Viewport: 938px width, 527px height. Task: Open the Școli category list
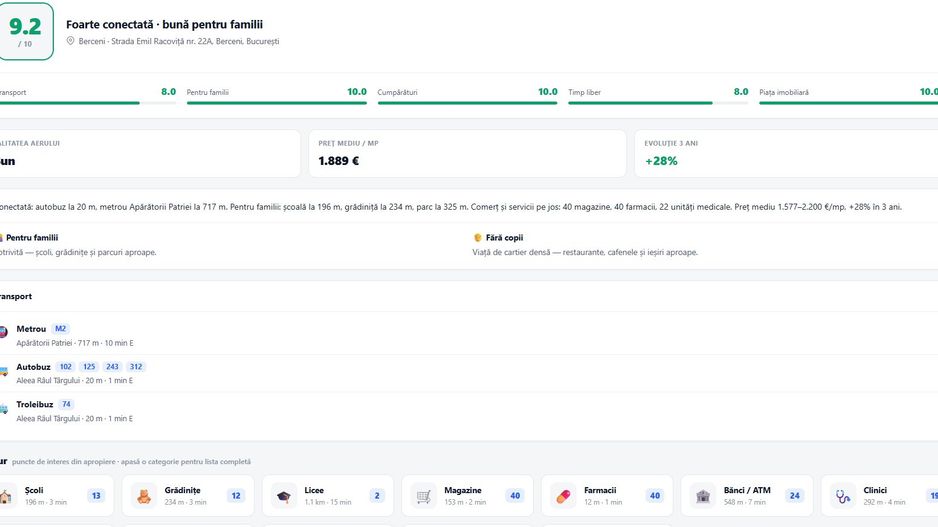55,495
